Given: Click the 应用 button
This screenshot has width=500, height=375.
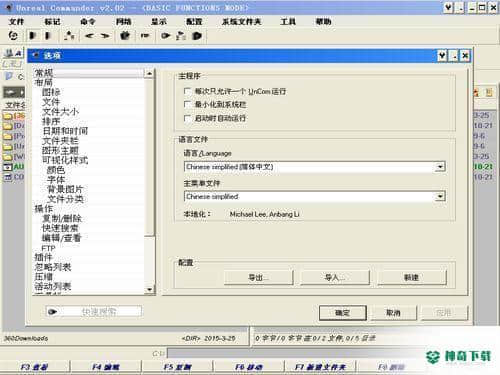Looking at the screenshot, I should 444,313.
